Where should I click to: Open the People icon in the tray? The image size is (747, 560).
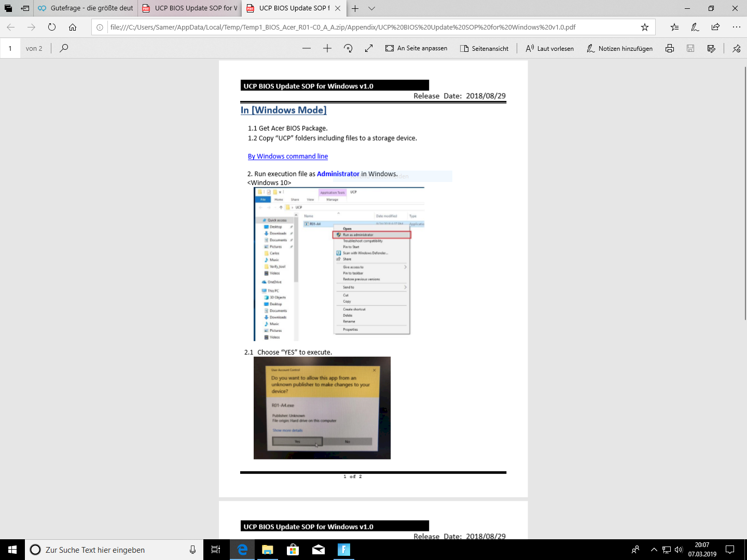click(635, 550)
